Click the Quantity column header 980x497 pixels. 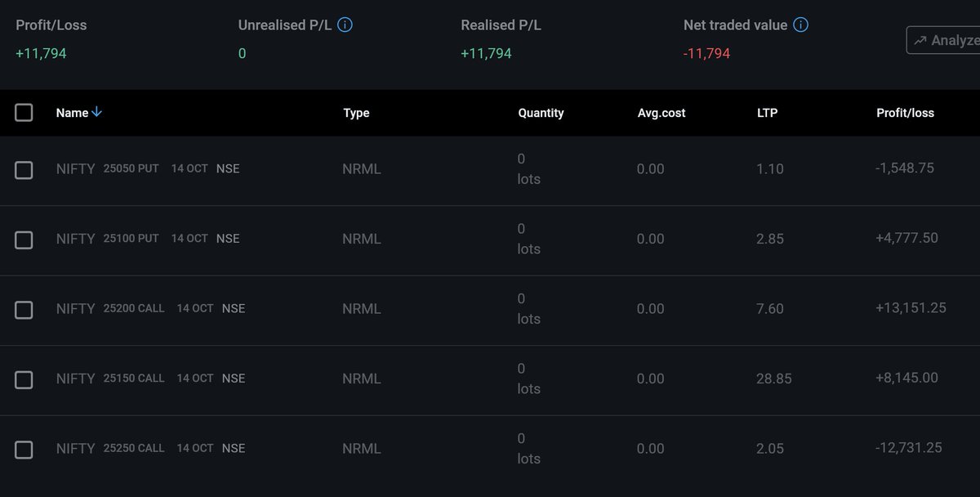pyautogui.click(x=541, y=113)
